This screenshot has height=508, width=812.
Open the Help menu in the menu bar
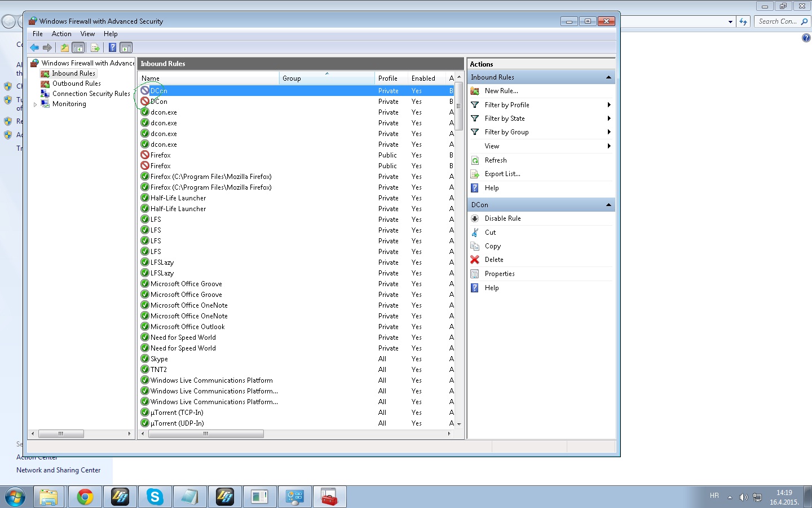tap(111, 34)
